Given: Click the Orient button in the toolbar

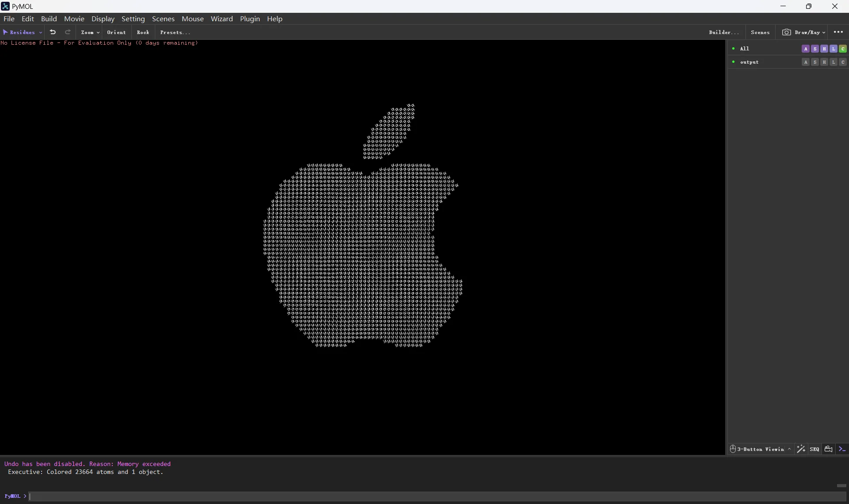Looking at the screenshot, I should pos(116,32).
